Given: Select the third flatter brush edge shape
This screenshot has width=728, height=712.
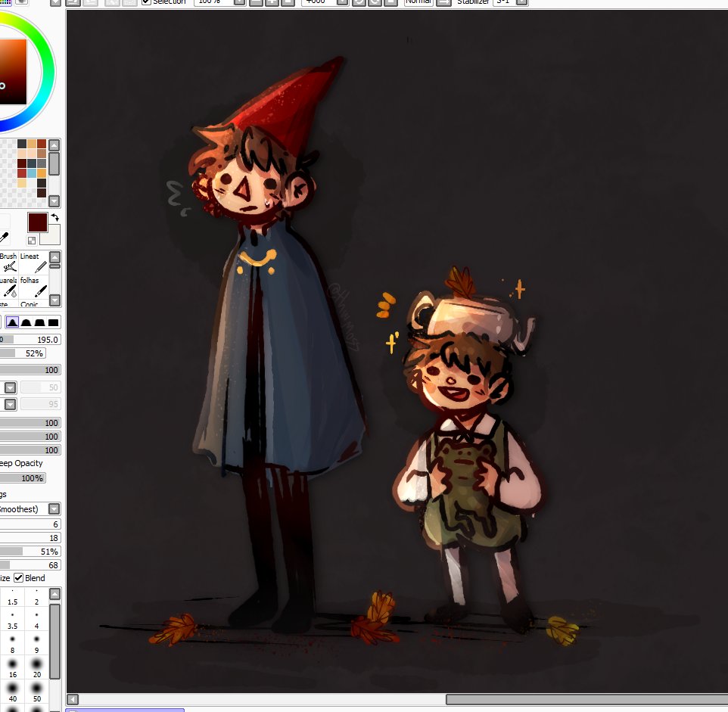Looking at the screenshot, I should 40,322.
